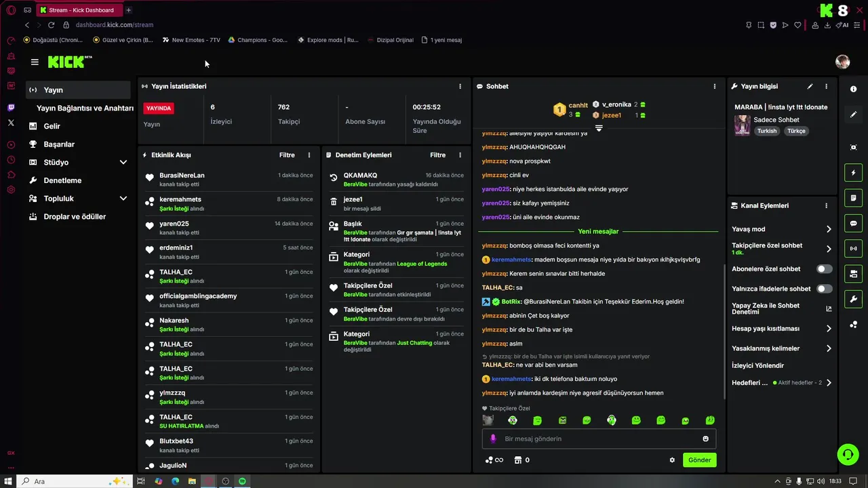Click the green Gönder button
This screenshot has height=488, width=868.
(x=699, y=460)
